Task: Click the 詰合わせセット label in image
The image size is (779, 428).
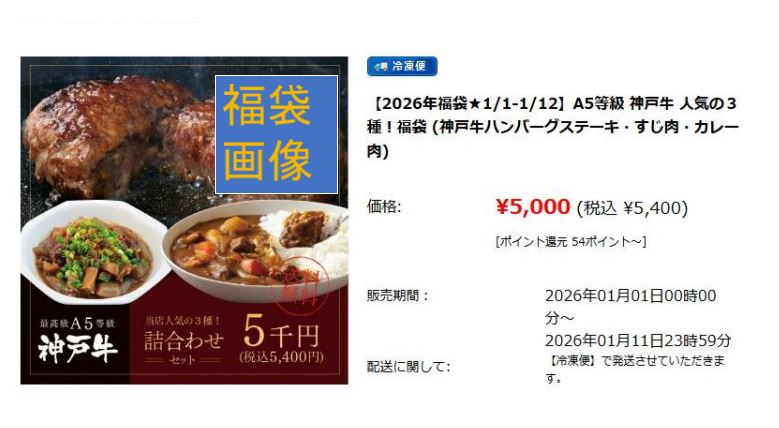Action: point(184,341)
